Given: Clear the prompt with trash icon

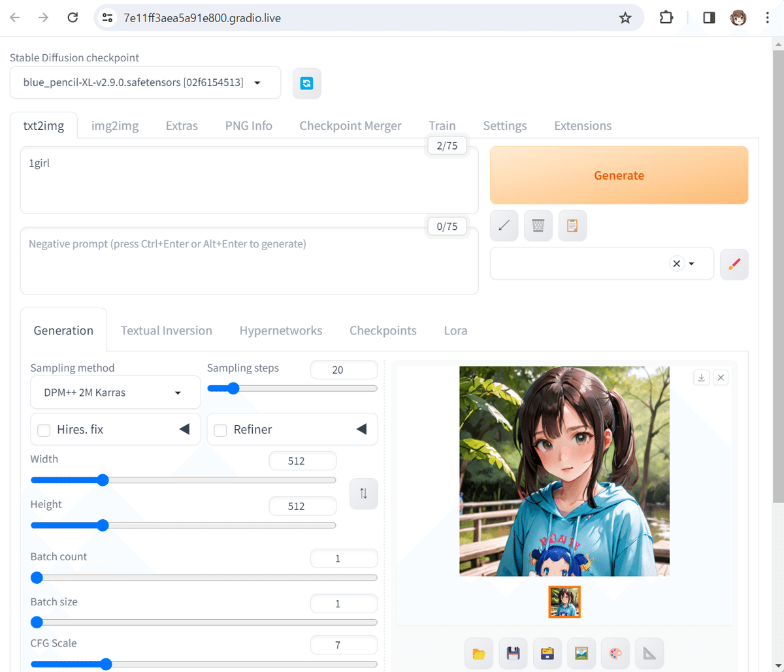Looking at the screenshot, I should tap(538, 226).
